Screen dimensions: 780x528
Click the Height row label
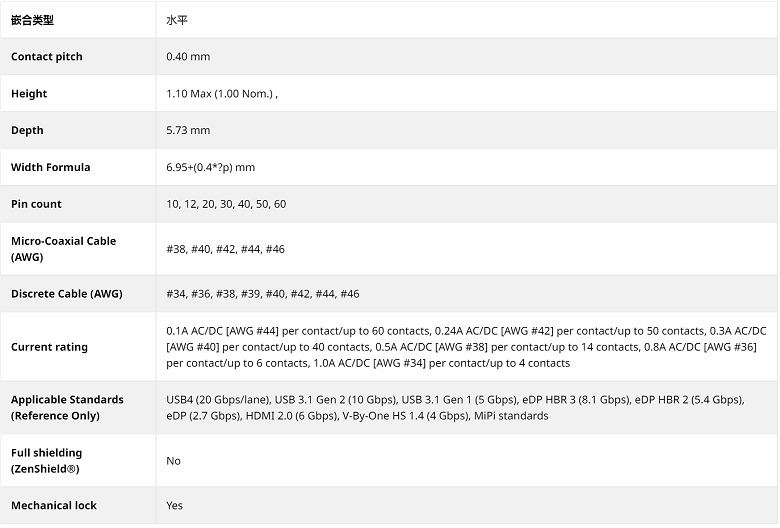(29, 94)
